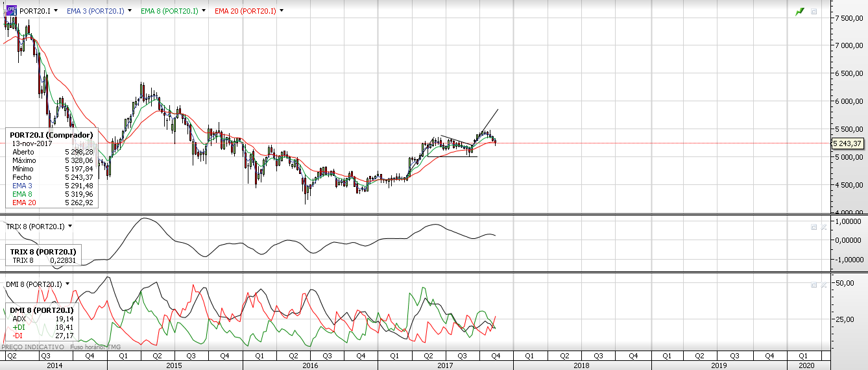This screenshot has height=370, width=868.
Task: Click the DMI 8 (PORT20.I) data box title
Action: 42,310
